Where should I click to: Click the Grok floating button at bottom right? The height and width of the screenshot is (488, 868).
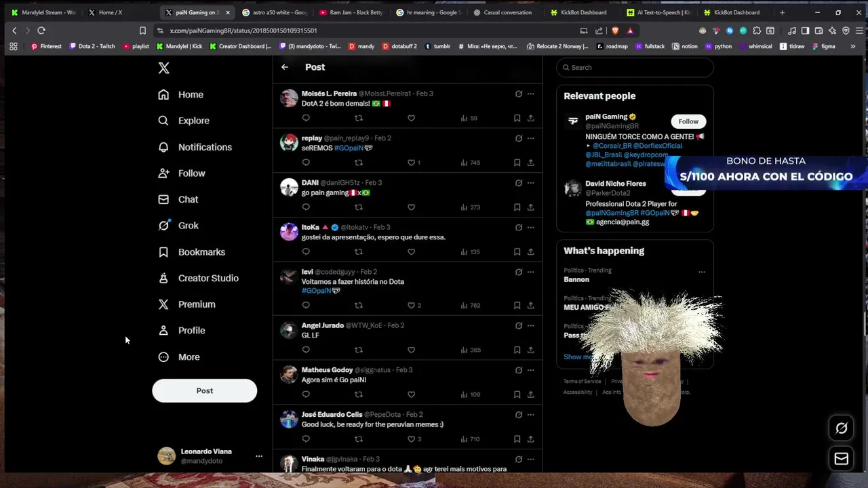tap(842, 428)
